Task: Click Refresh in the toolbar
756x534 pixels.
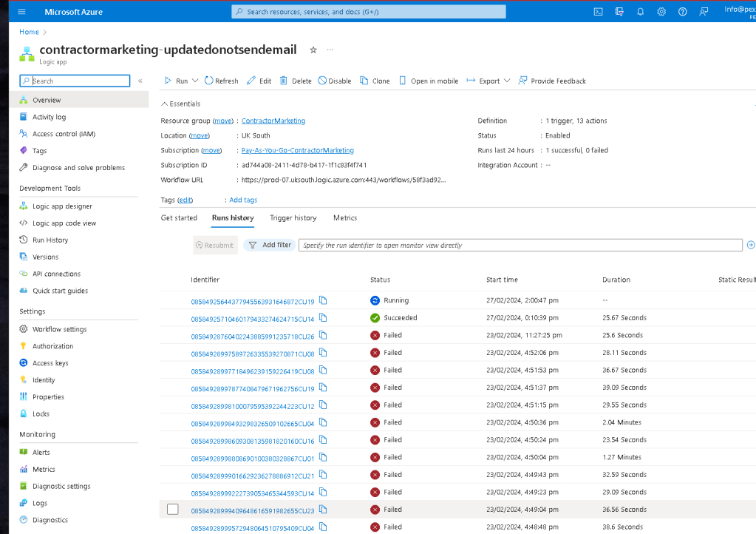Action: [x=222, y=81]
